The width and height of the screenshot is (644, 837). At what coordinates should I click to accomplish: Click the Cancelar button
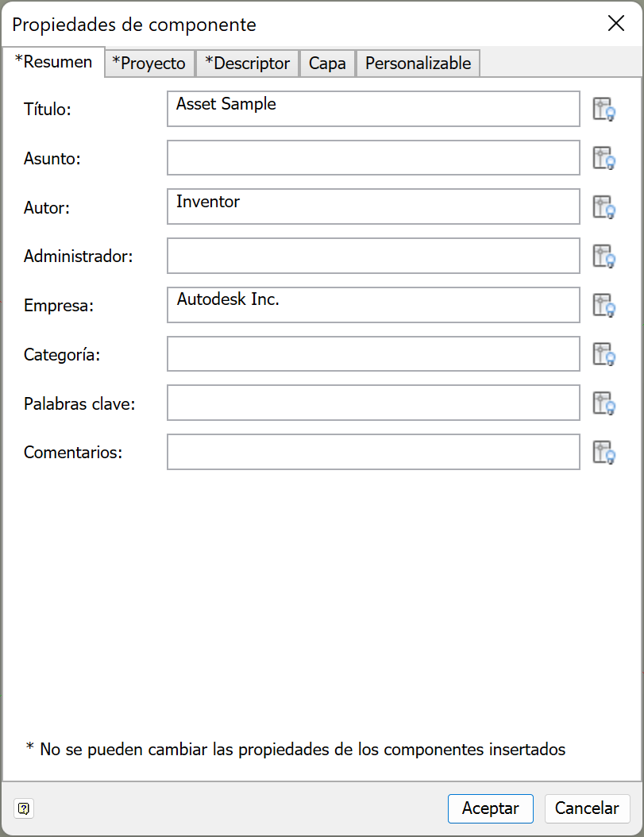[587, 808]
